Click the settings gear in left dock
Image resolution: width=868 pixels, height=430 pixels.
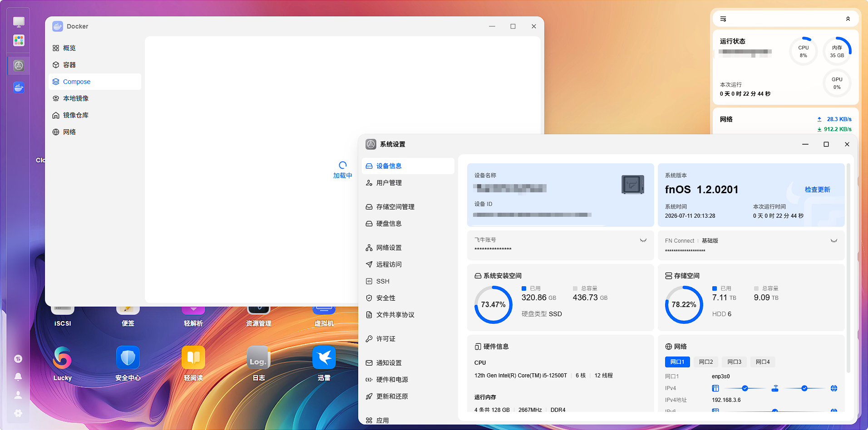point(18,413)
